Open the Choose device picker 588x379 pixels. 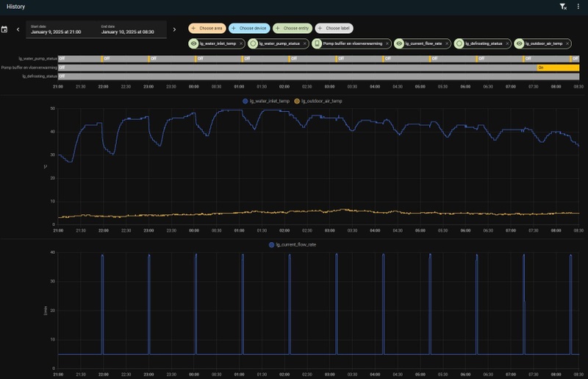248,28
